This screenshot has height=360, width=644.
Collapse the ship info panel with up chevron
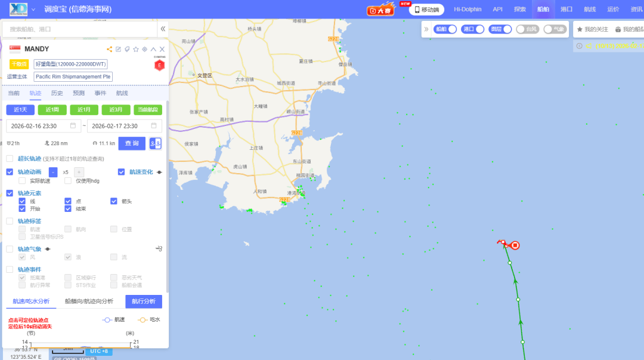(153, 49)
